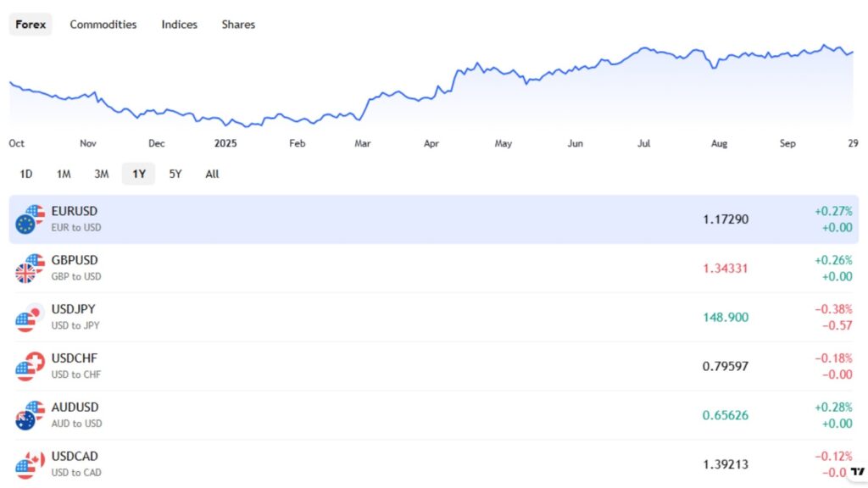The image size is (868, 488).
Task: Open the Indices tab
Action: tap(179, 25)
